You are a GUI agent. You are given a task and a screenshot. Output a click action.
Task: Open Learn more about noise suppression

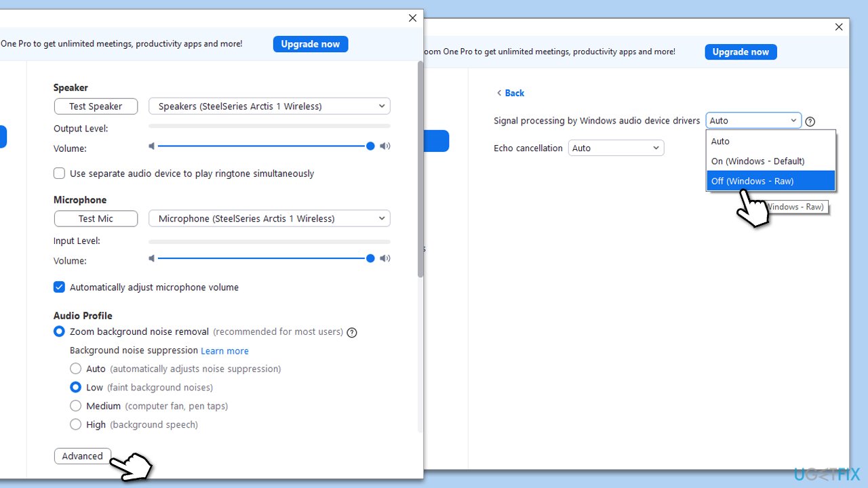pos(224,351)
